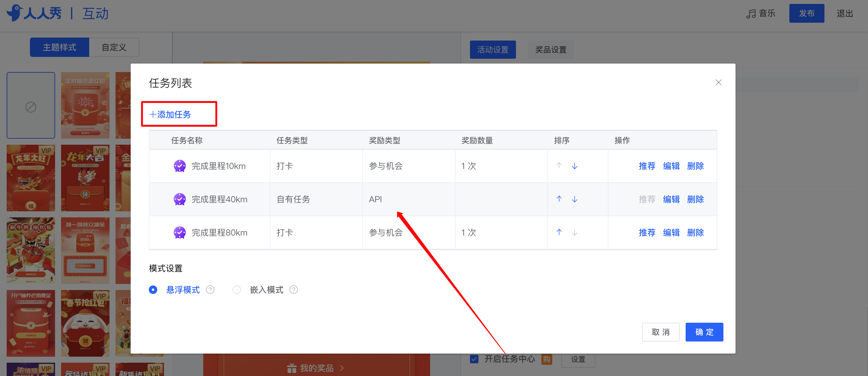This screenshot has height=376, width=868.
Task: Select 新年到抢红包 theme thumbnail
Action: 31,251
